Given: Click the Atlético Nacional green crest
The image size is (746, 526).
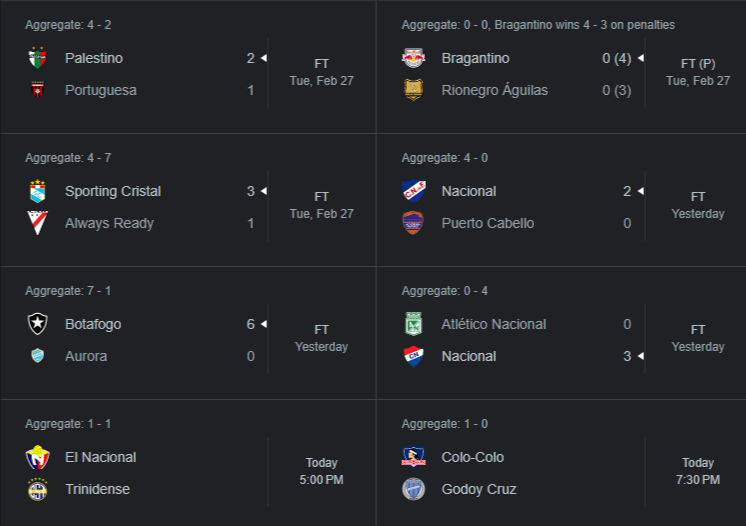Looking at the screenshot, I should click(x=413, y=324).
